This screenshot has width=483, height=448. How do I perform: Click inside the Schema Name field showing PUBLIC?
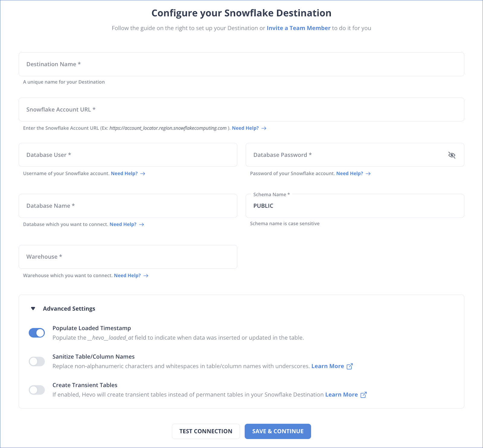point(355,206)
